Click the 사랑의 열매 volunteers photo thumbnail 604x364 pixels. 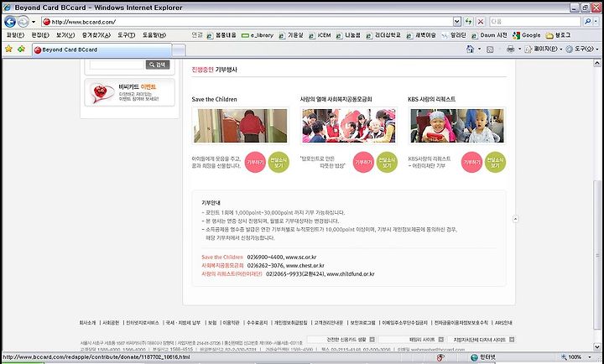pyautogui.click(x=349, y=126)
